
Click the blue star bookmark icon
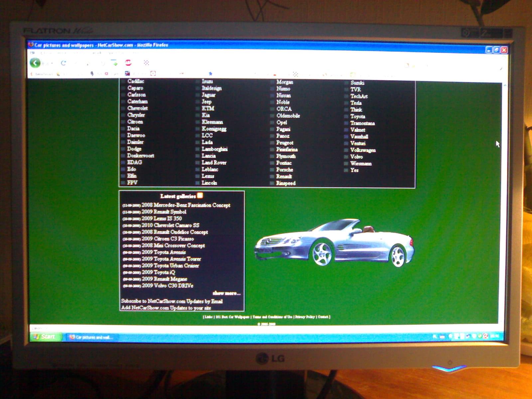coord(210,73)
